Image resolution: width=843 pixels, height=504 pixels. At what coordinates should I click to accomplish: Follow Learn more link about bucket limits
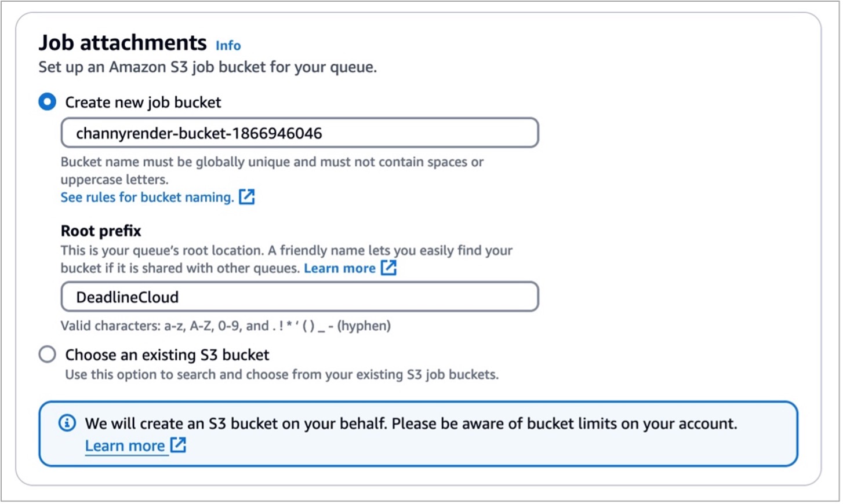[125, 445]
